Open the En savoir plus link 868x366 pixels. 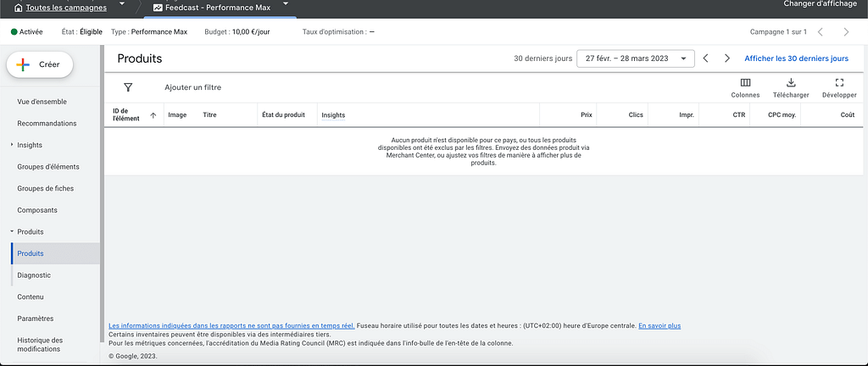659,325
